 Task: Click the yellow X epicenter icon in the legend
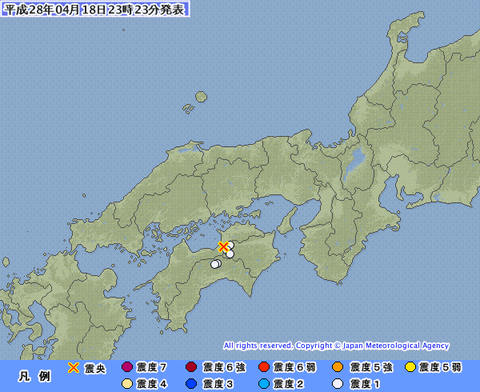pyautogui.click(x=73, y=368)
